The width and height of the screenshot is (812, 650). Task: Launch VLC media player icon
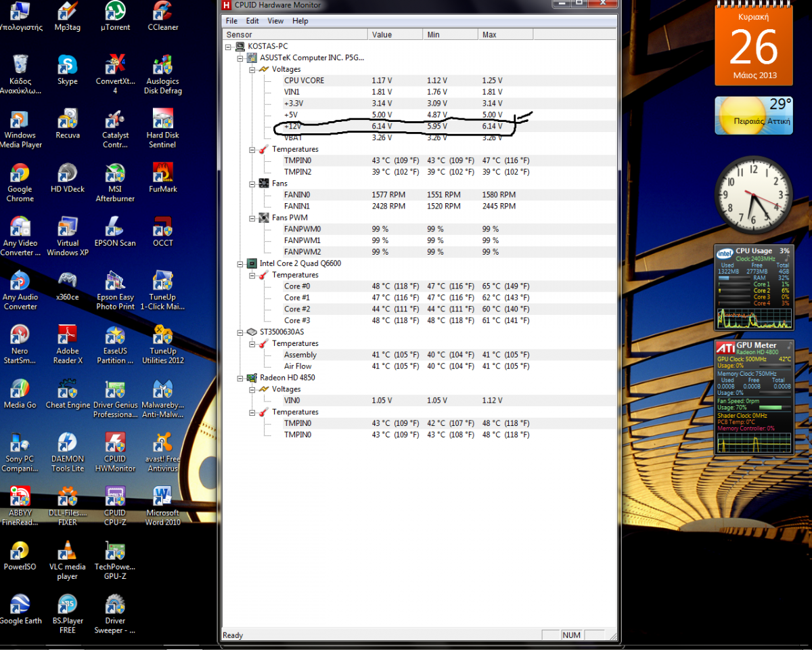coord(68,560)
